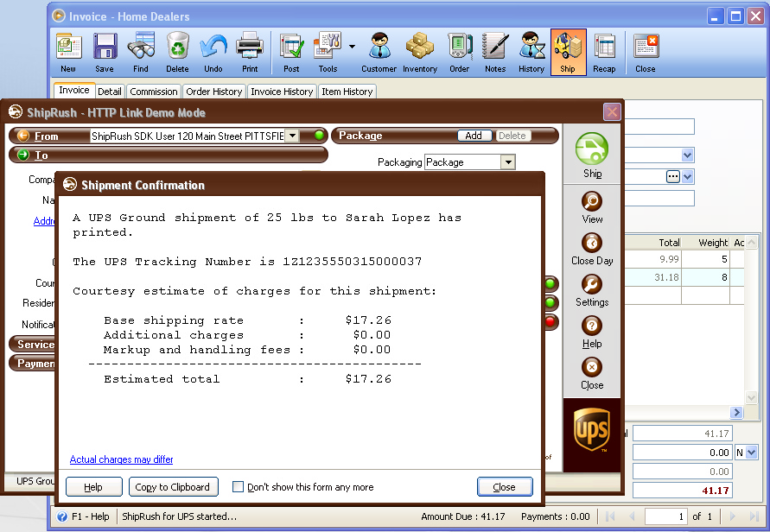Click the Weight column header

pyautogui.click(x=706, y=243)
